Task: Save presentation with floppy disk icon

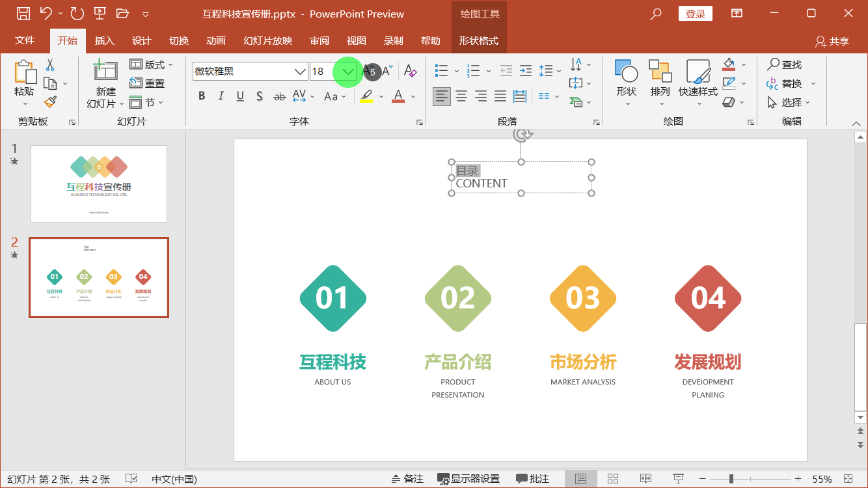Action: (x=23, y=13)
